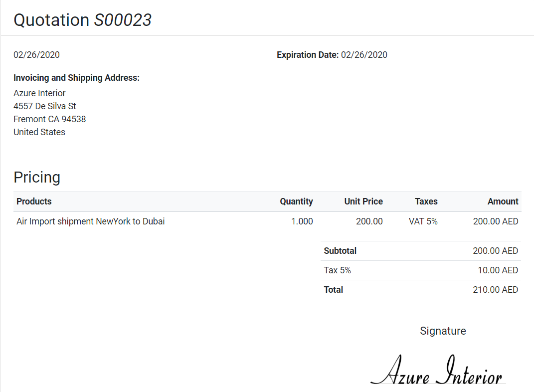Select the Unit Price column header
534x392 pixels.
tap(363, 201)
